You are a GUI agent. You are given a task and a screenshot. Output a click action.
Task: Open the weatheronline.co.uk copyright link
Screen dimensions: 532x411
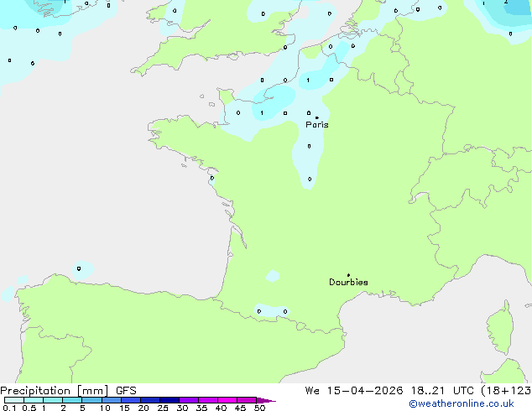point(462,403)
